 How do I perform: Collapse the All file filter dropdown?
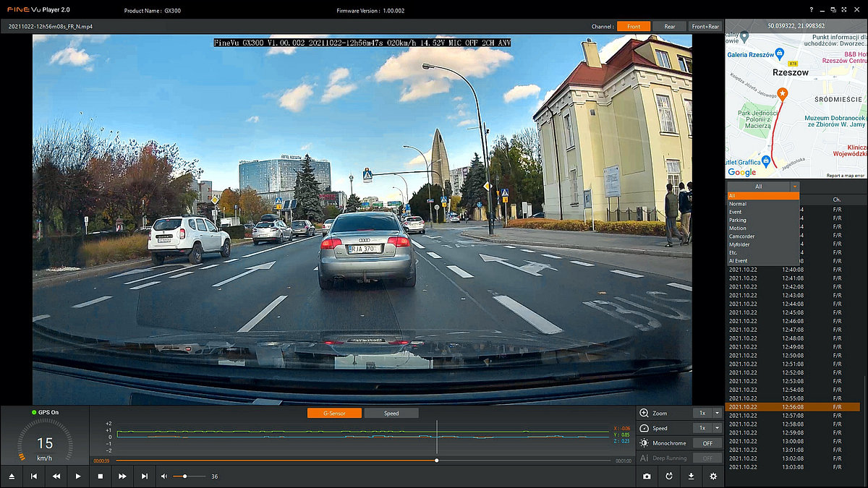coord(795,187)
